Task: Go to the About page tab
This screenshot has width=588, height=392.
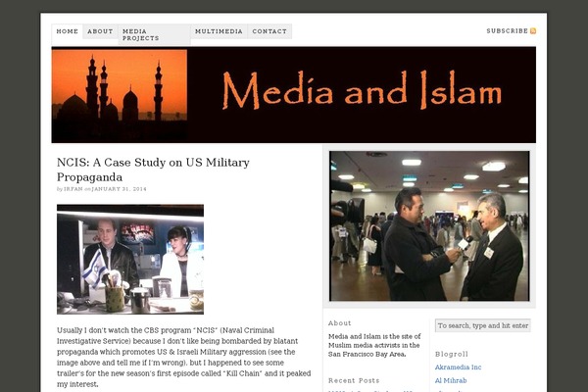Action: tap(100, 31)
